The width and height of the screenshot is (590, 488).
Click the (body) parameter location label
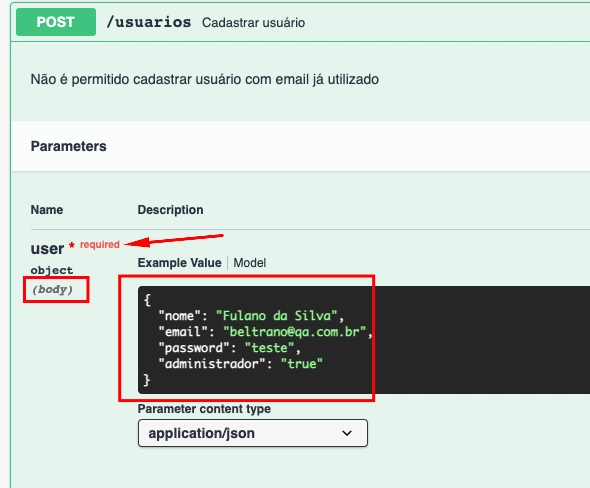tap(53, 289)
